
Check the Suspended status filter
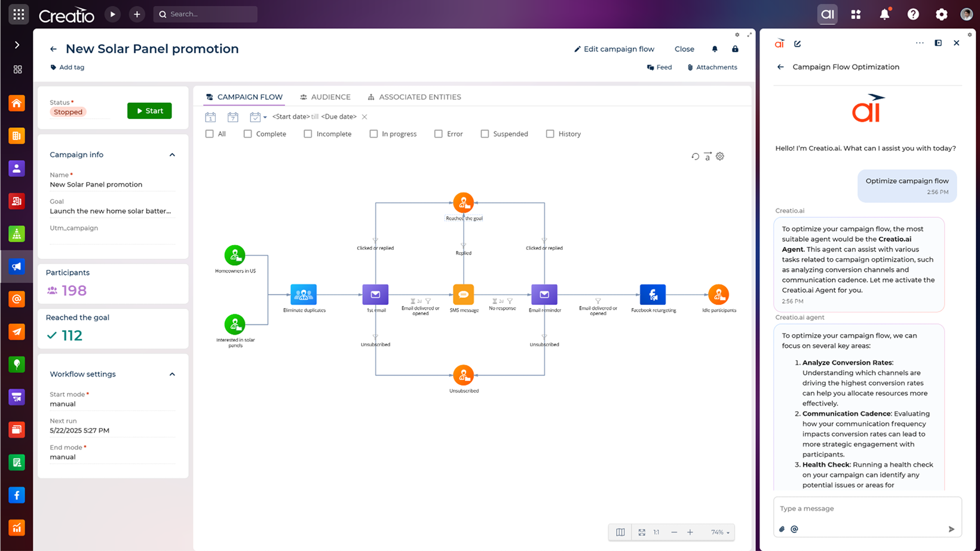point(485,133)
